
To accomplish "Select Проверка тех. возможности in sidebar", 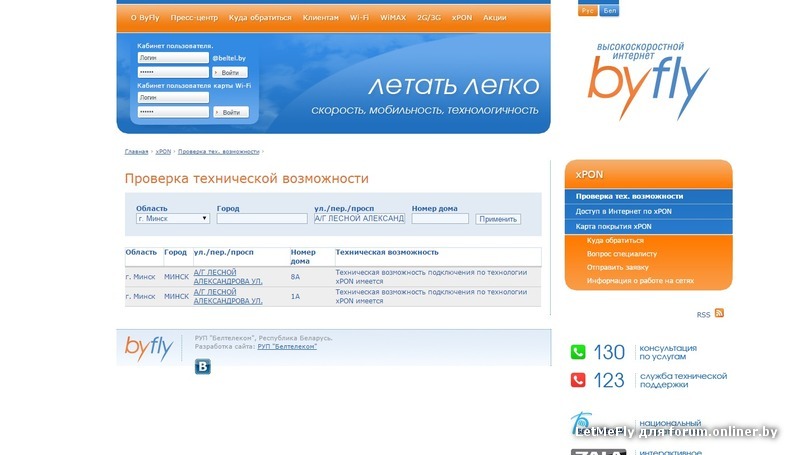I will pos(648,196).
